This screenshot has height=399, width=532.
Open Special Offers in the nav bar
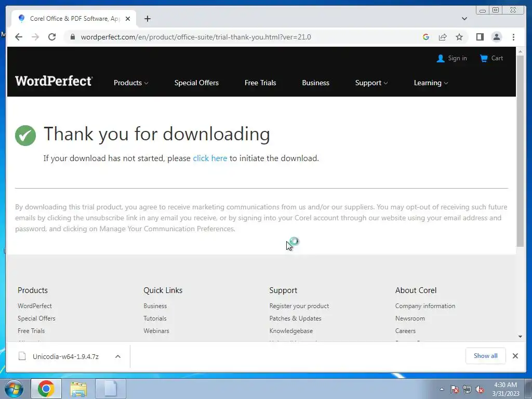click(196, 83)
